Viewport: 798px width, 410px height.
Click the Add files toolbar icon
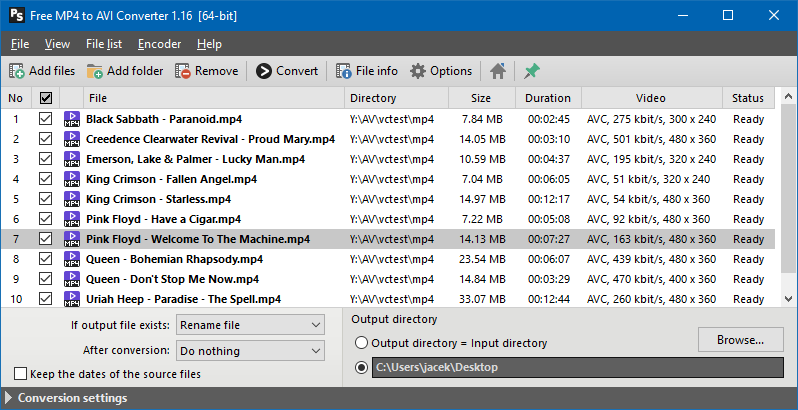[x=16, y=71]
